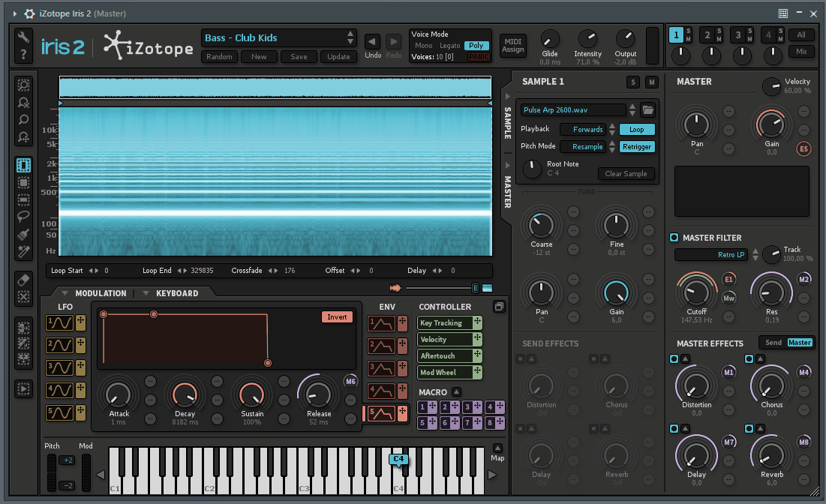Image resolution: width=826 pixels, height=504 pixels.
Task: Click Save preset button
Action: point(299,56)
